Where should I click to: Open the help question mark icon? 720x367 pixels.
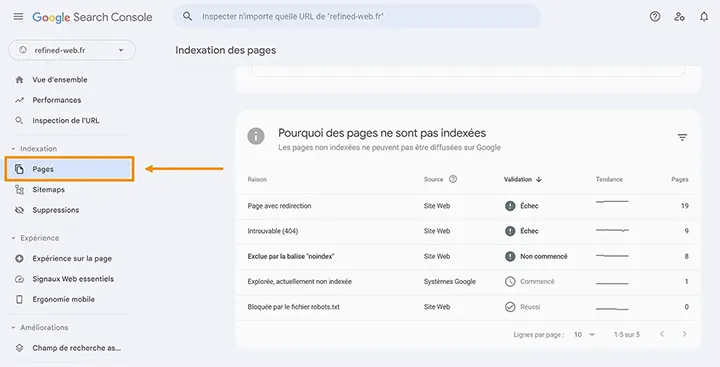(655, 17)
